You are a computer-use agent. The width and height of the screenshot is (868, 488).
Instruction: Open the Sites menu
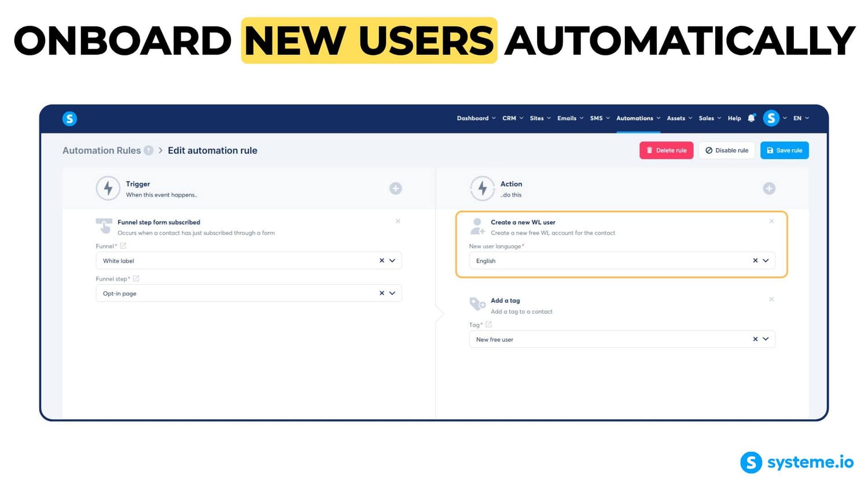[540, 118]
